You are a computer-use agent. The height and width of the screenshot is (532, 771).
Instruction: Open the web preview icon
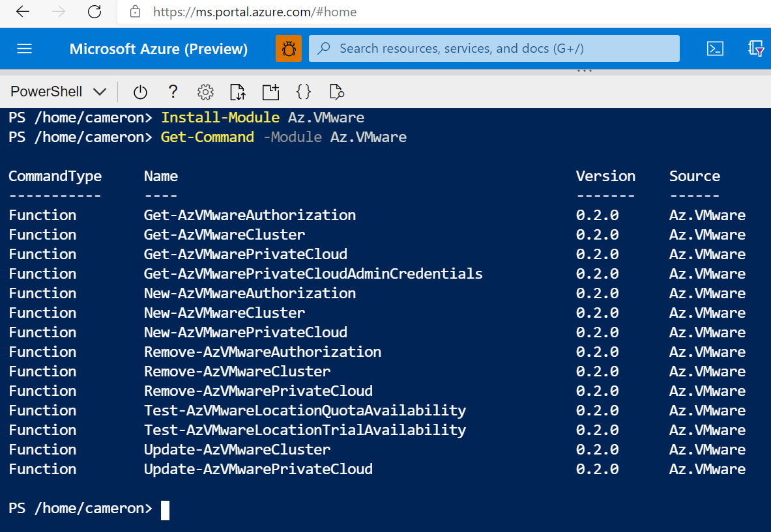(336, 92)
